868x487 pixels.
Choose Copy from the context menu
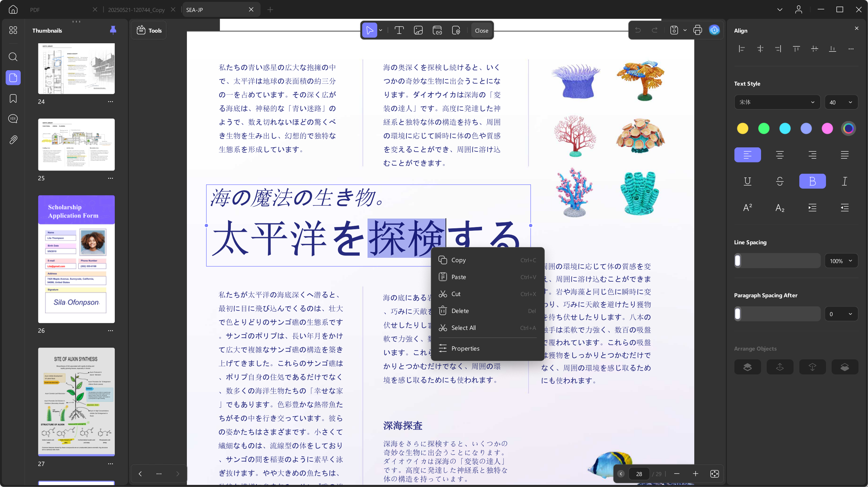click(458, 260)
